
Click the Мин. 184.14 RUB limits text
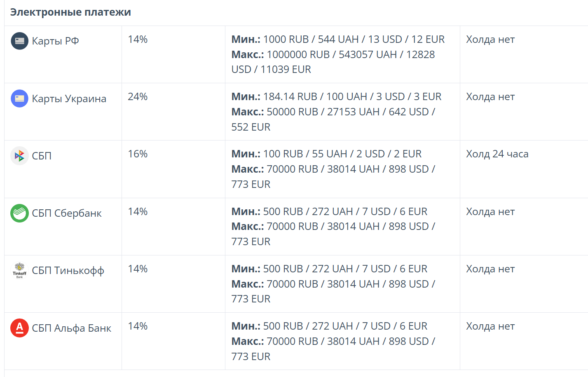336,96
